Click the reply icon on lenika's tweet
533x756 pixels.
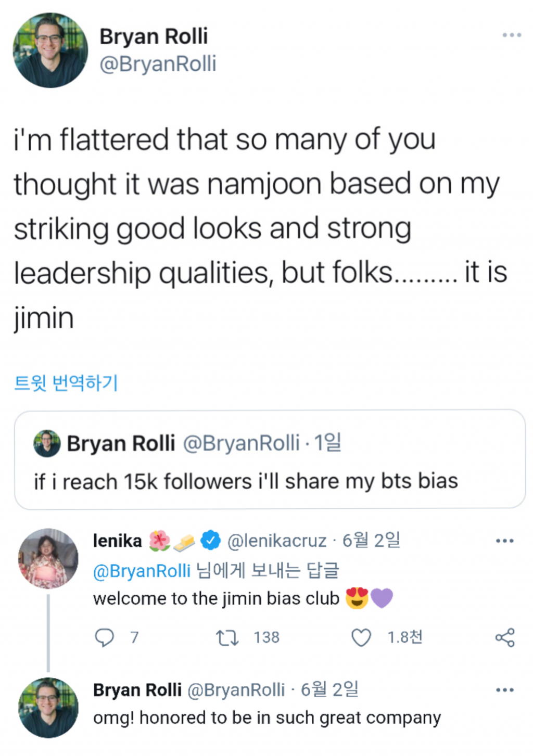(105, 637)
